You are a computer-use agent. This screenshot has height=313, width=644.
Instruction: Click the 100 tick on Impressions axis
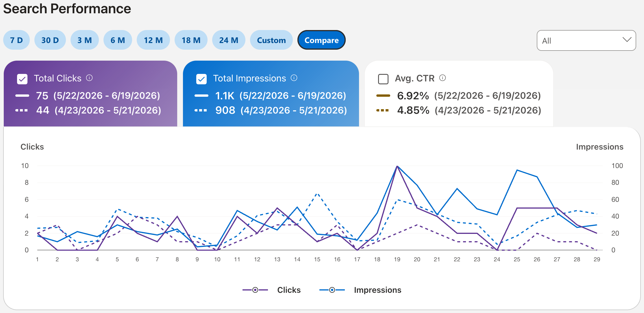coord(617,166)
